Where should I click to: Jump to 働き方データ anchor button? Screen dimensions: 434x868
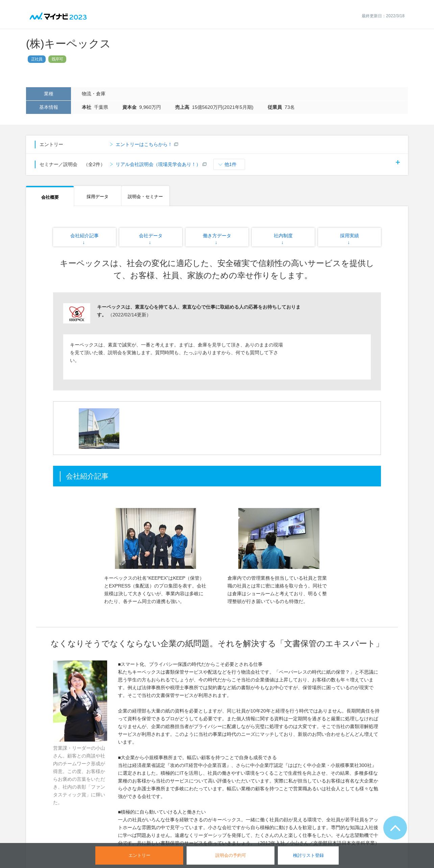217,237
